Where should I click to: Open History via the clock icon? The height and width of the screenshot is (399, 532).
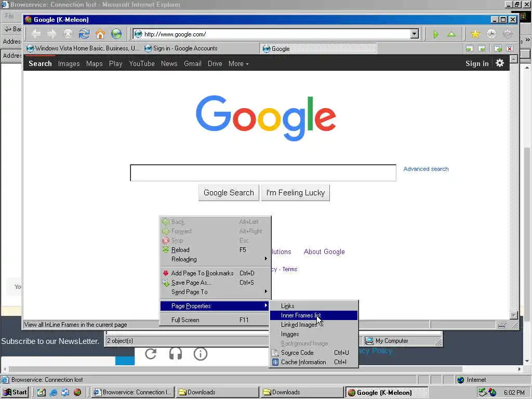point(491,34)
